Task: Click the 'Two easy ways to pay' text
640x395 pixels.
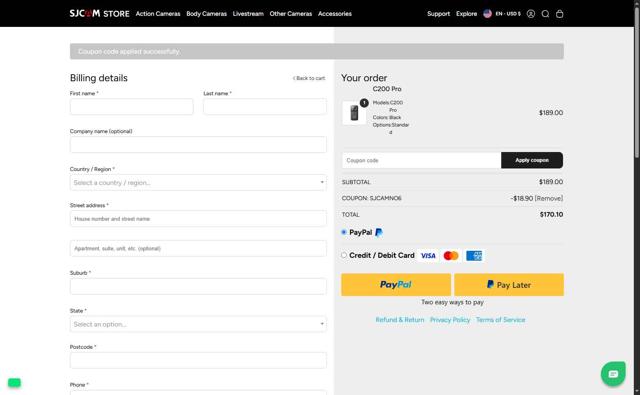Action: click(x=452, y=302)
